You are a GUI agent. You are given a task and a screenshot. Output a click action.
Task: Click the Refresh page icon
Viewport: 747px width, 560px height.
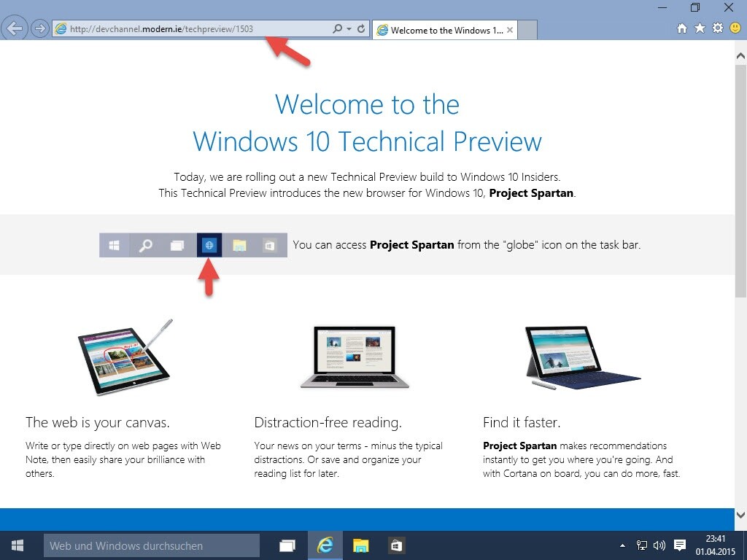(361, 29)
